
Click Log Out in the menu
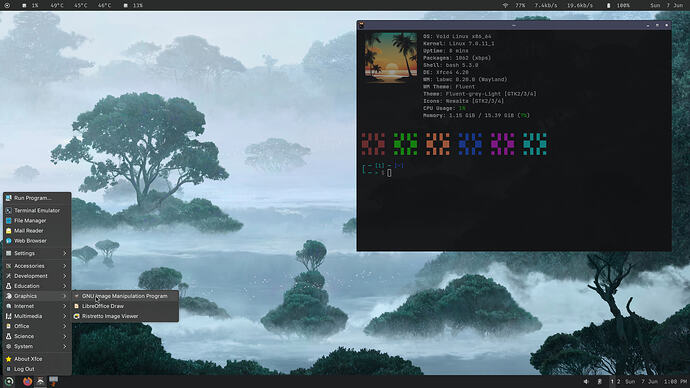tap(37, 369)
